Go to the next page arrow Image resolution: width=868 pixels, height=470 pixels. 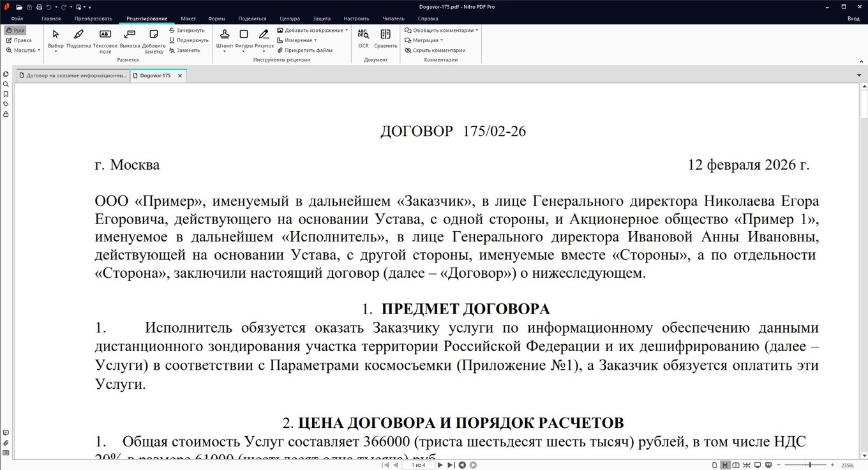[x=440, y=465]
